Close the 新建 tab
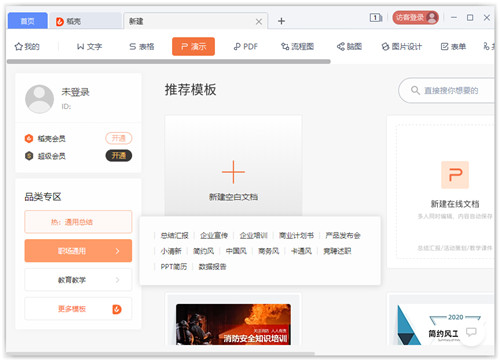 [259, 22]
